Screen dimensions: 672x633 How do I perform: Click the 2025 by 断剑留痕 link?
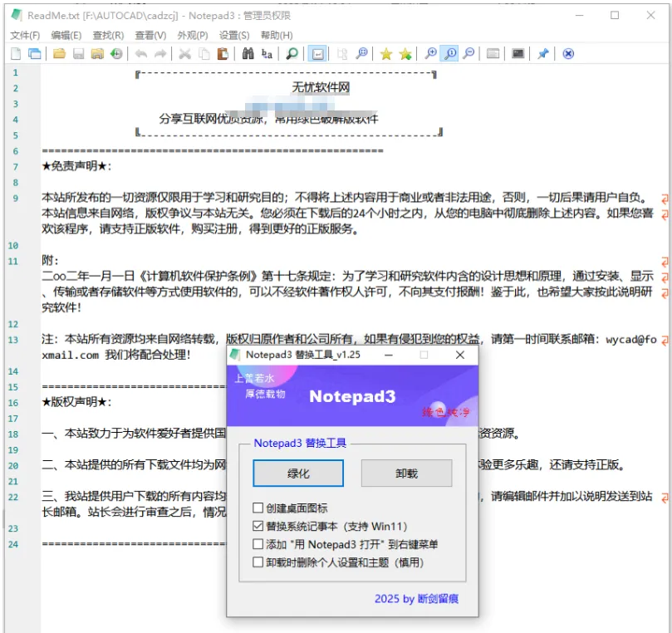pyautogui.click(x=416, y=598)
